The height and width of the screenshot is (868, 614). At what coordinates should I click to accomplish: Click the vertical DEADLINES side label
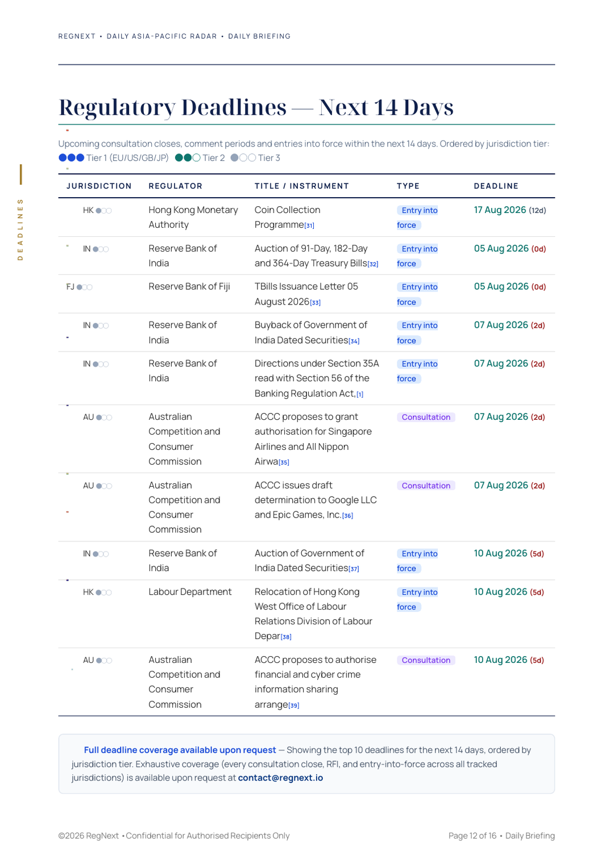click(x=20, y=229)
